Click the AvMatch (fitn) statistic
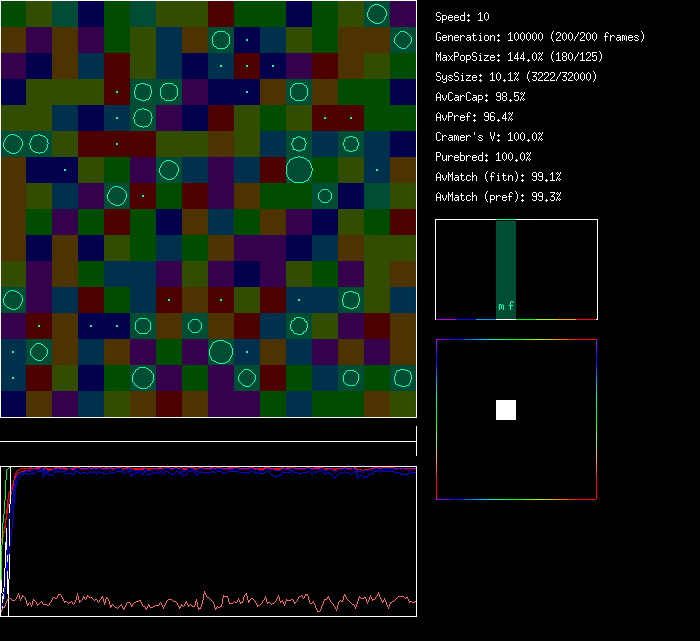Viewport: 700px width, 641px height. (498, 177)
